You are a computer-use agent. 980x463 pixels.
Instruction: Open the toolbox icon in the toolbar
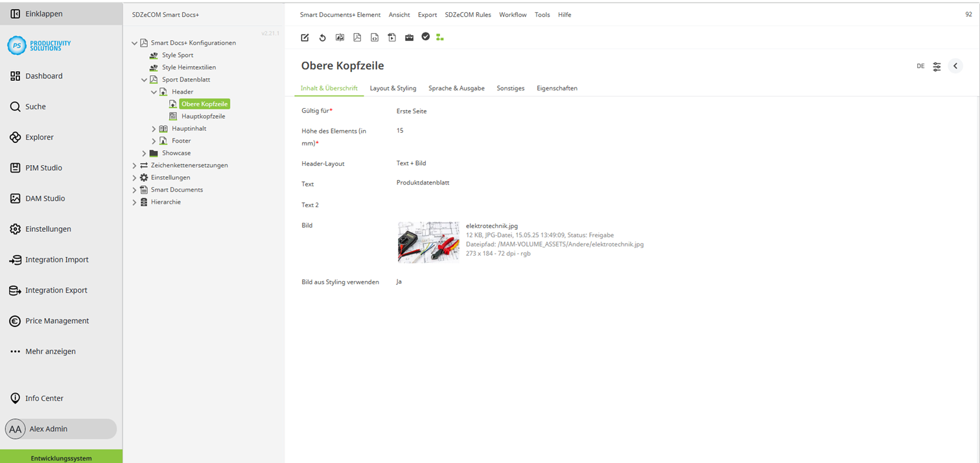coord(409,38)
